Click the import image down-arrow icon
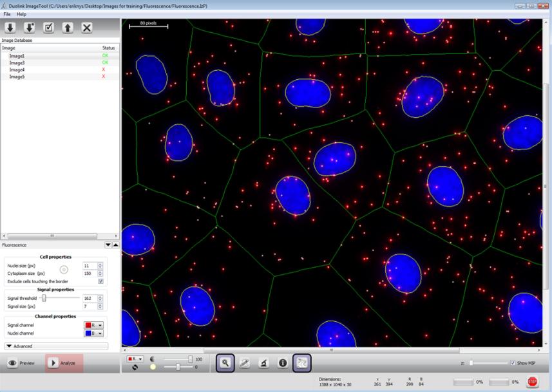 pos(10,28)
